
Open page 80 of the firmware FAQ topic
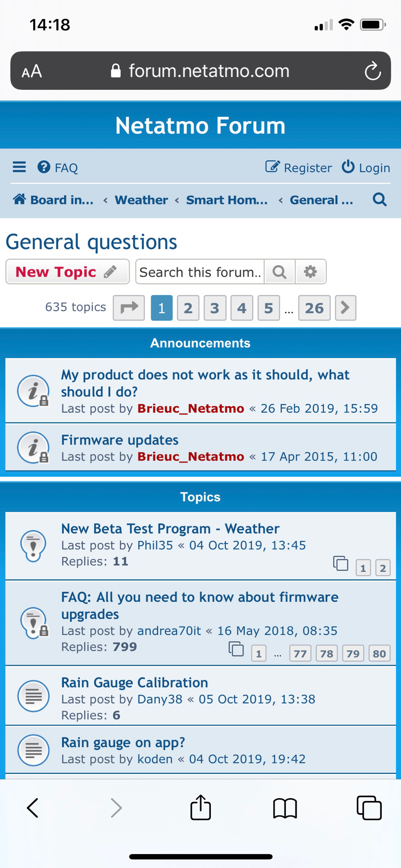coord(379,654)
